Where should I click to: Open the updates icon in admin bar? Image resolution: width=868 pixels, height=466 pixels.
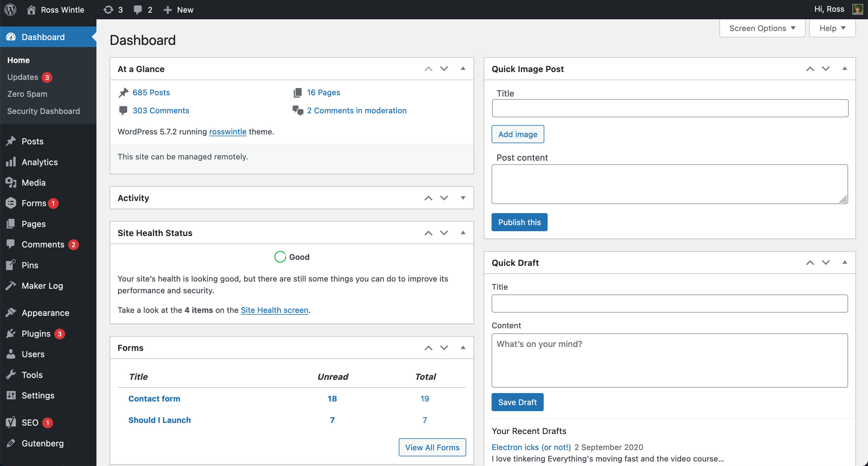pyautogui.click(x=108, y=9)
